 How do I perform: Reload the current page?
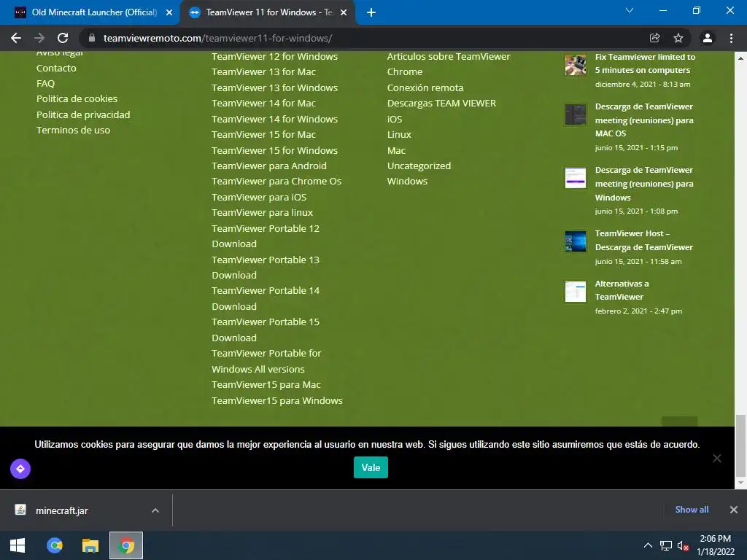(63, 38)
